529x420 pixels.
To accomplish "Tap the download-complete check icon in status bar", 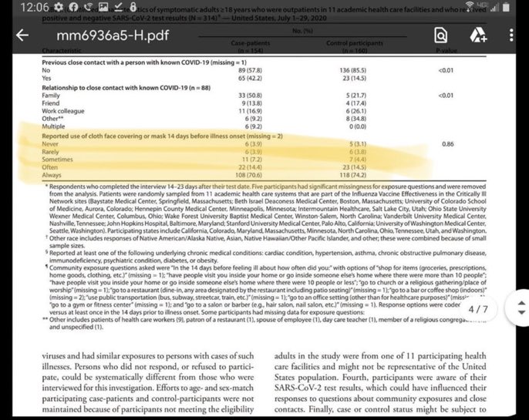I will click(x=119, y=7).
